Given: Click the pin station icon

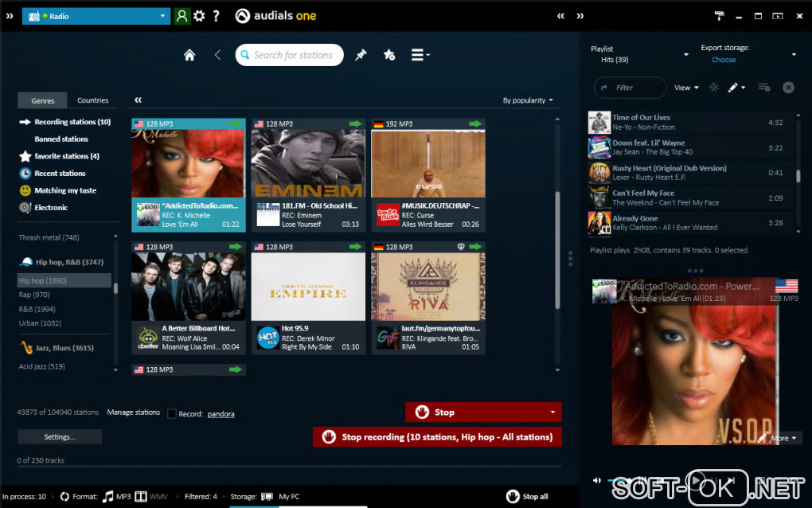Looking at the screenshot, I should (361, 55).
